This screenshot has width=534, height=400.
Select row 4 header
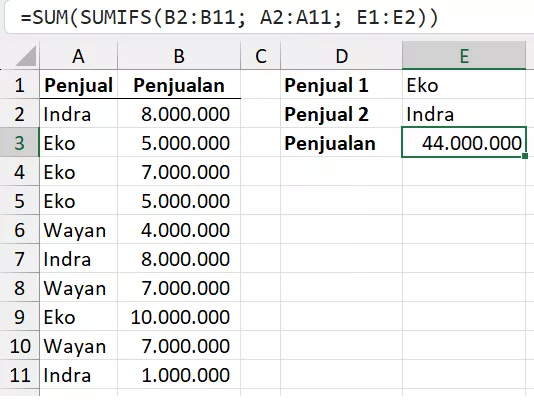[x=19, y=172]
